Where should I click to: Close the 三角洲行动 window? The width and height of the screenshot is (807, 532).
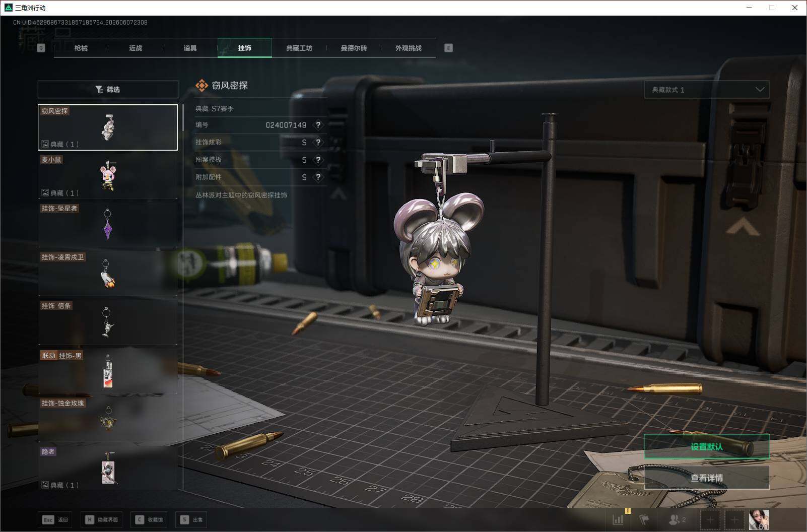[795, 8]
